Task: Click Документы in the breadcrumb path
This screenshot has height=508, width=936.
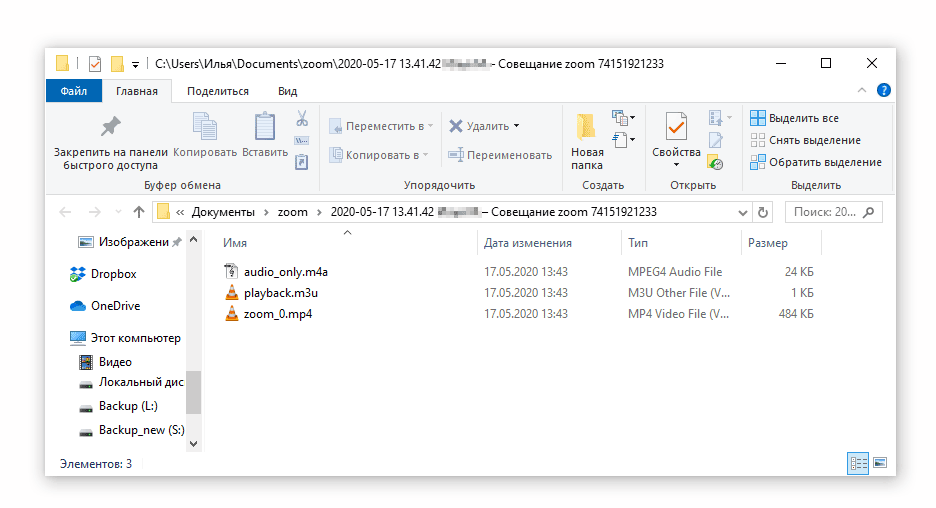Action: (223, 212)
